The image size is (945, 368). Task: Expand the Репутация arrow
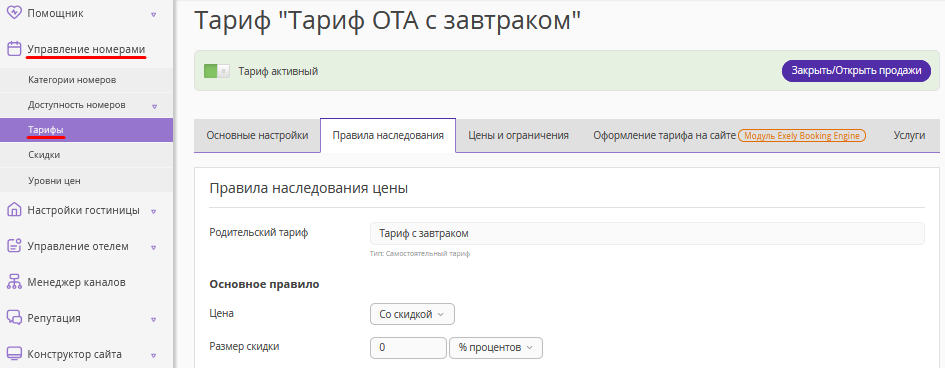click(154, 319)
